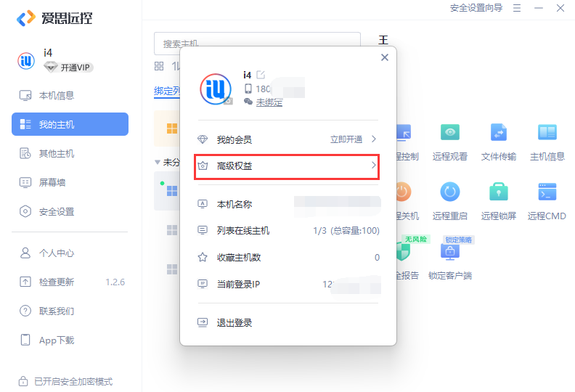Screen dimensions: 575x392
Task: Open the 文件传输 file transfer icon
Action: (499, 133)
